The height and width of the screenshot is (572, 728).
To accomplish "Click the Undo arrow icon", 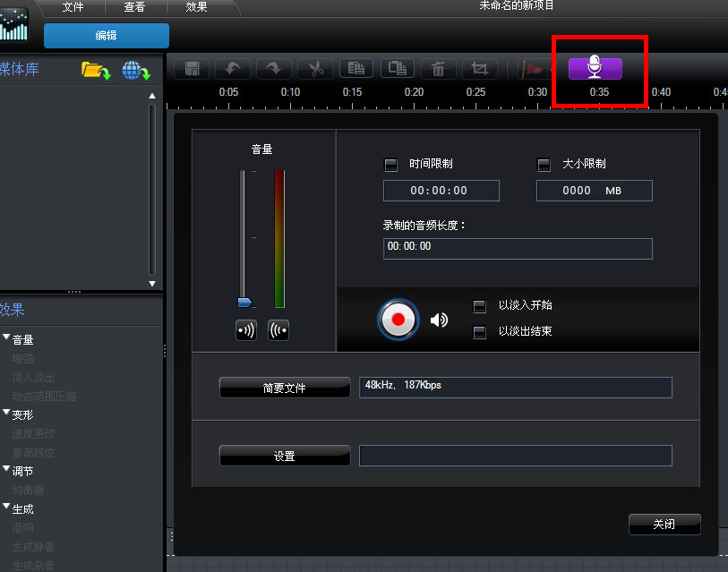I will tap(231, 67).
